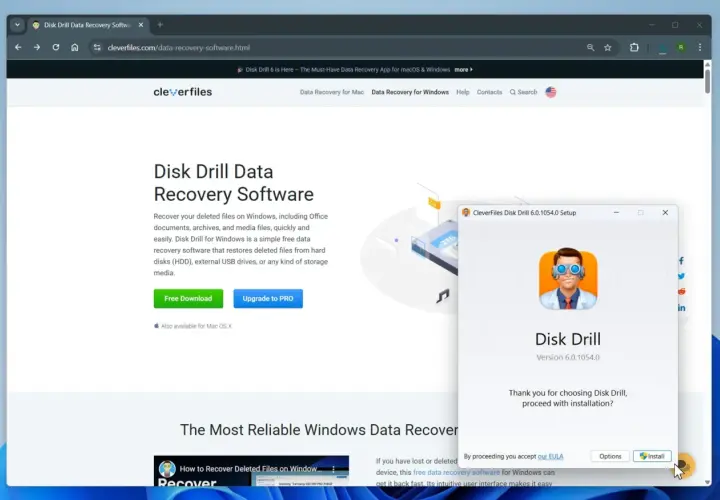Click the setup title bar app icon
The width and height of the screenshot is (720, 500).
coord(466,213)
